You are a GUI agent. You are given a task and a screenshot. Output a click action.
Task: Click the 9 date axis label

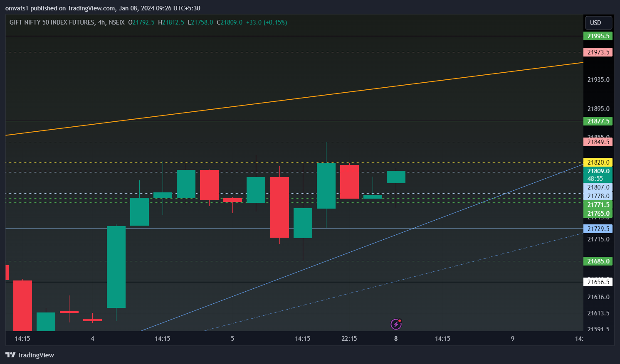coord(513,339)
